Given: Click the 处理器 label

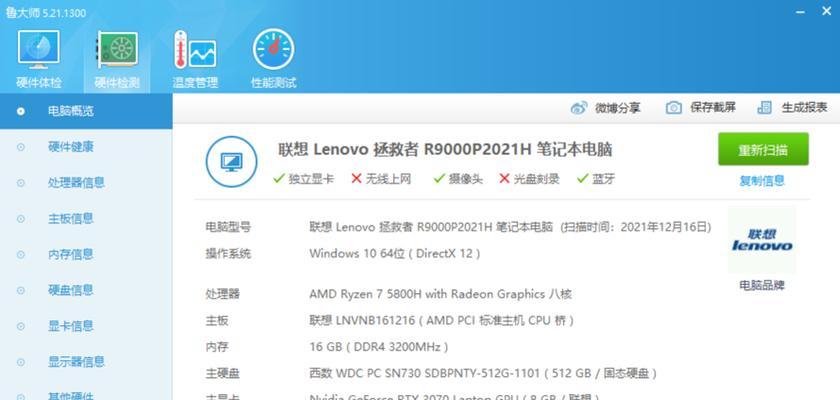Looking at the screenshot, I should point(223,294).
